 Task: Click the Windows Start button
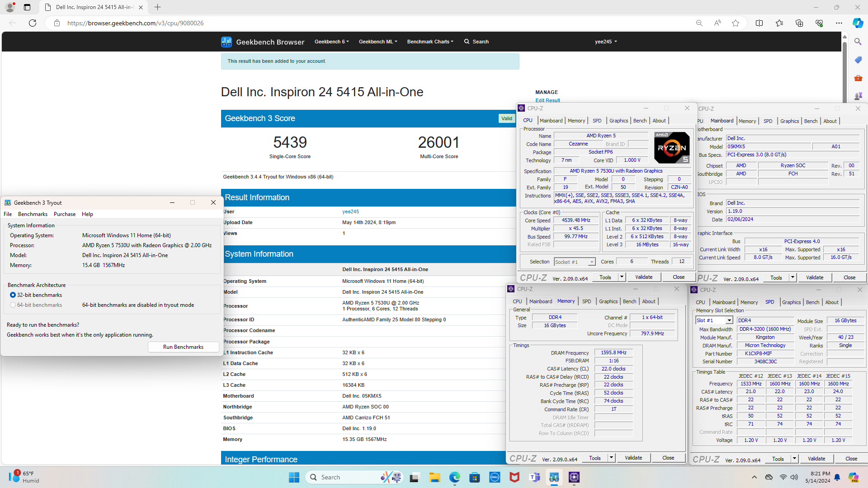tap(294, 477)
